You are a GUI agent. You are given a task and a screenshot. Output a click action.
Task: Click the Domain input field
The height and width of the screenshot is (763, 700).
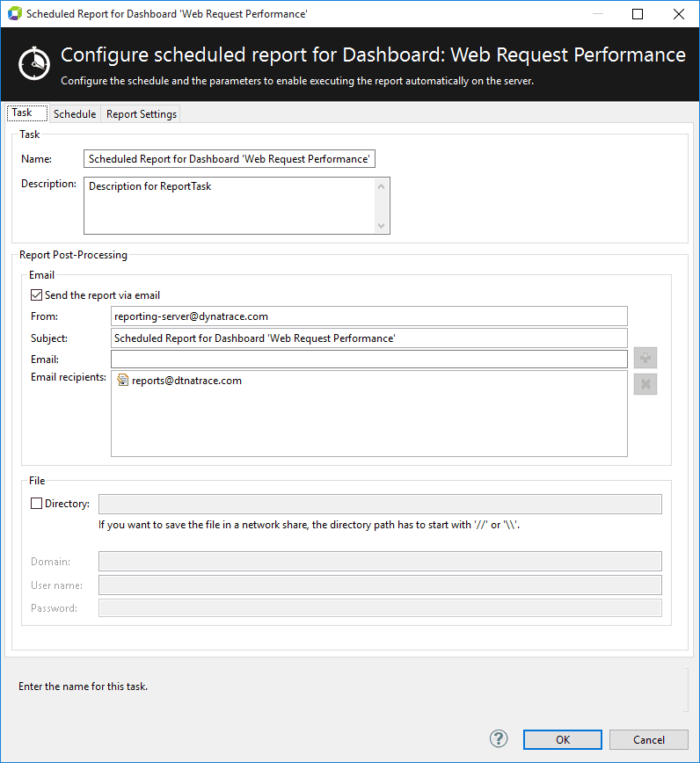tap(380, 561)
